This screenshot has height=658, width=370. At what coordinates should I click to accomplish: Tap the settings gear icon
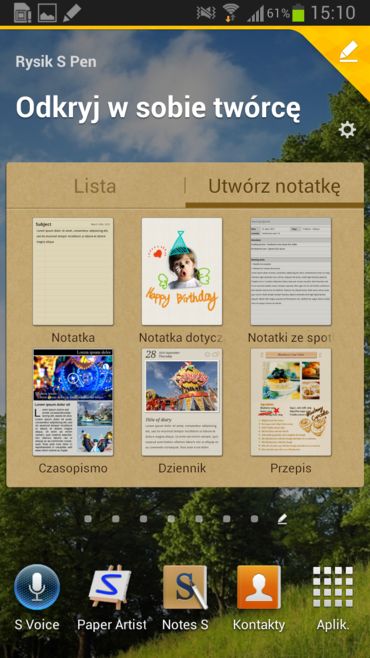347,130
